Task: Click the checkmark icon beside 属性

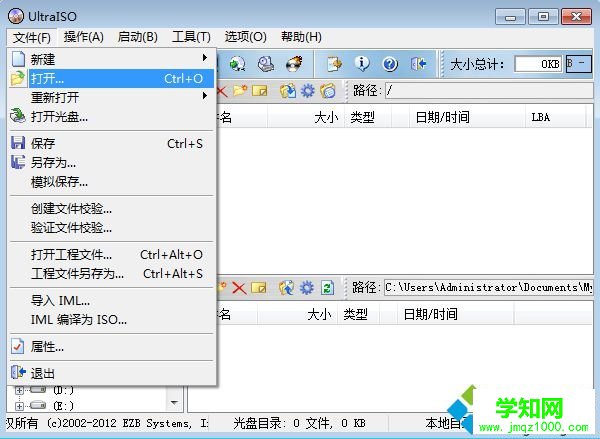Action: coord(18,346)
